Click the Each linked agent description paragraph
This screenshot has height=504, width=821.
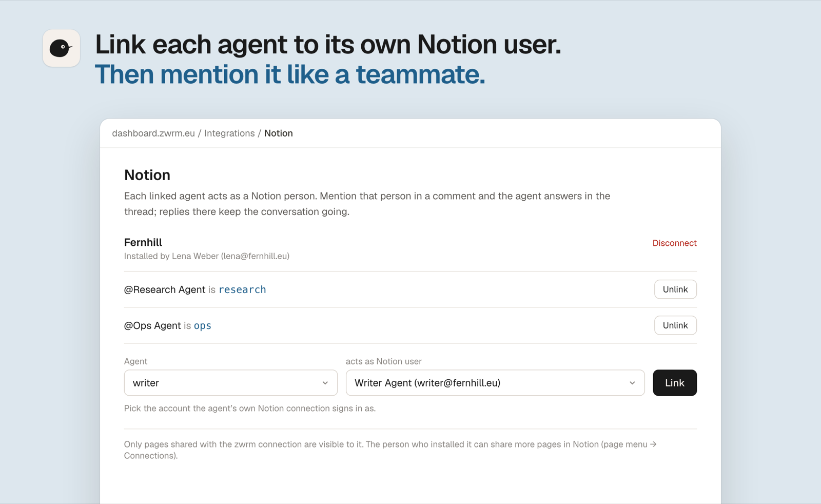367,204
